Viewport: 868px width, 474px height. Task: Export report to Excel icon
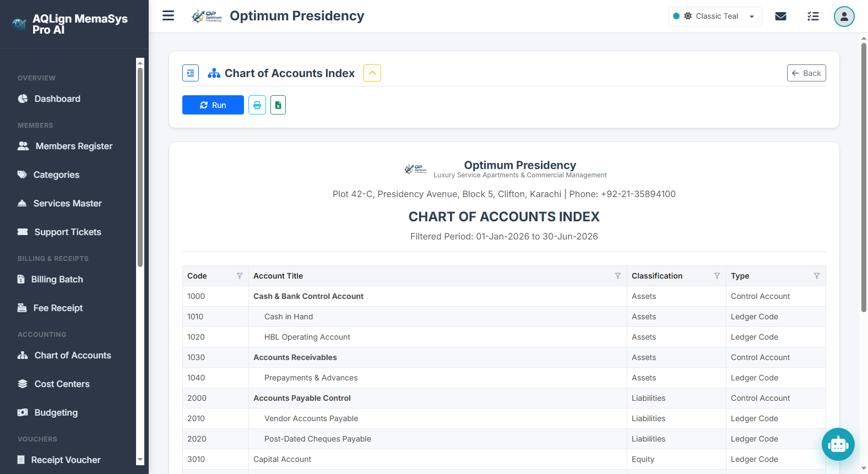278,105
